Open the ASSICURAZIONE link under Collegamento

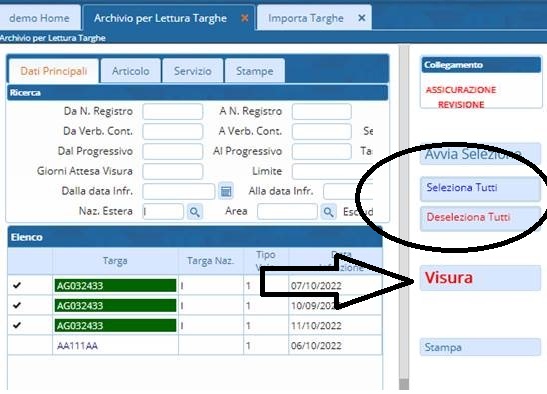(460, 90)
